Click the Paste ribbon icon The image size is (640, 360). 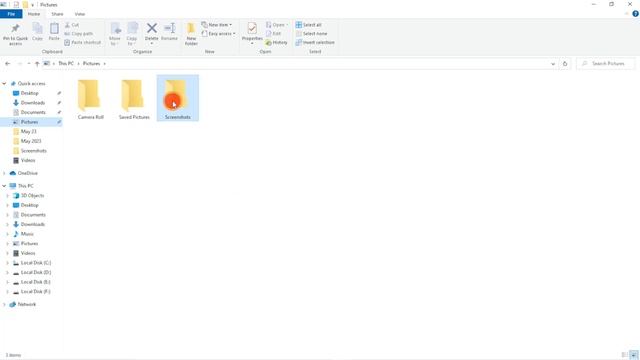[54, 29]
